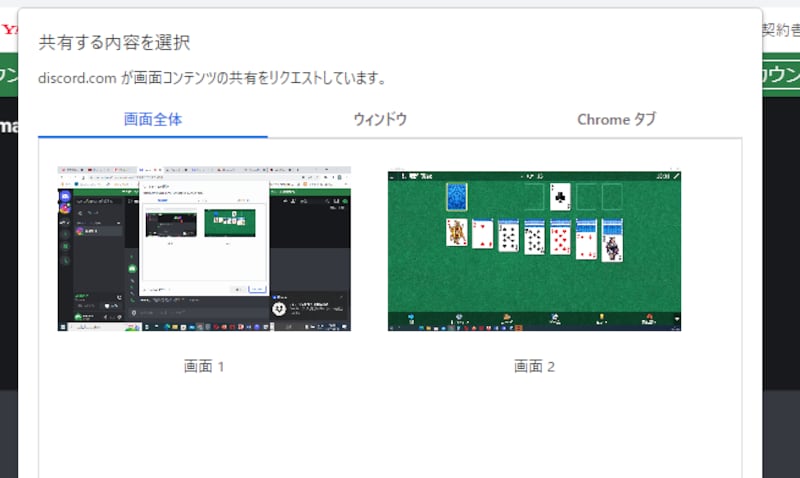Open the ウィンドウ tab
Image resolution: width=800 pixels, height=478 pixels.
tap(380, 119)
